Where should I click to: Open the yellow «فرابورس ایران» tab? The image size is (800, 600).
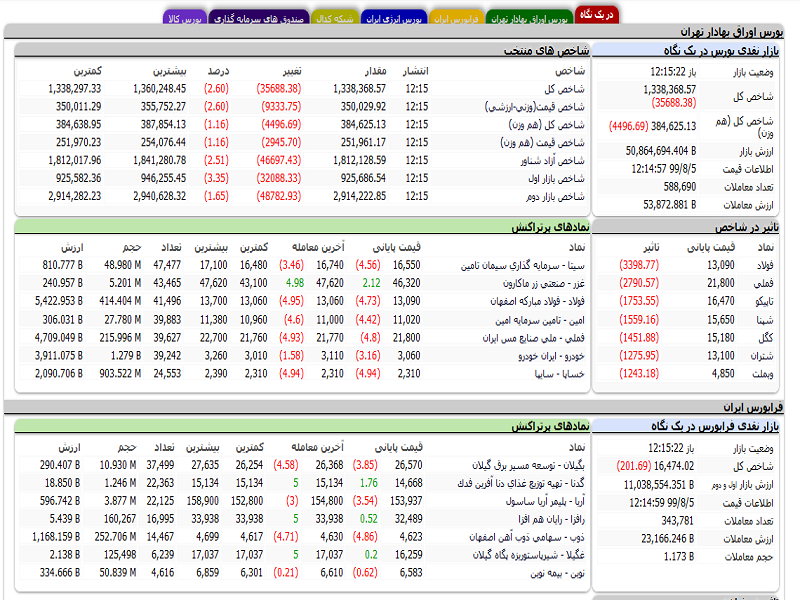pos(456,18)
